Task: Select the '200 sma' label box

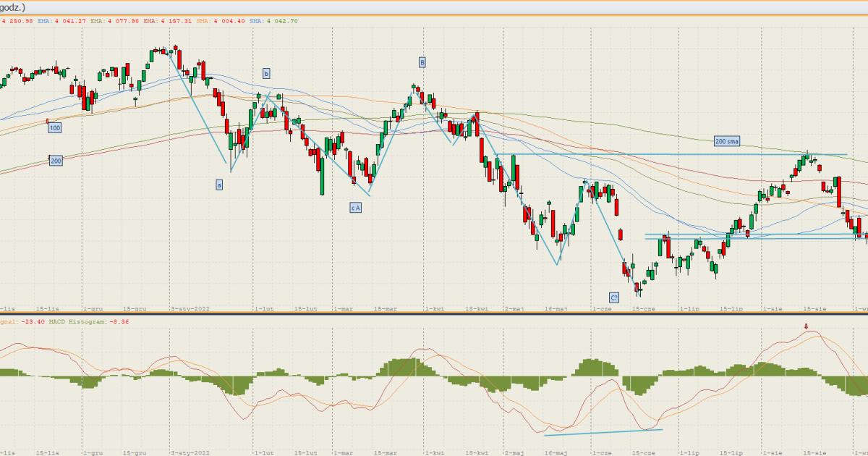Action: pyautogui.click(x=726, y=142)
